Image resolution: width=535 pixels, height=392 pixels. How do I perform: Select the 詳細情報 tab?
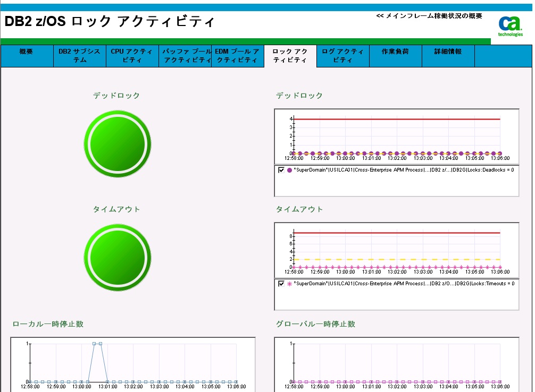pyautogui.click(x=448, y=55)
